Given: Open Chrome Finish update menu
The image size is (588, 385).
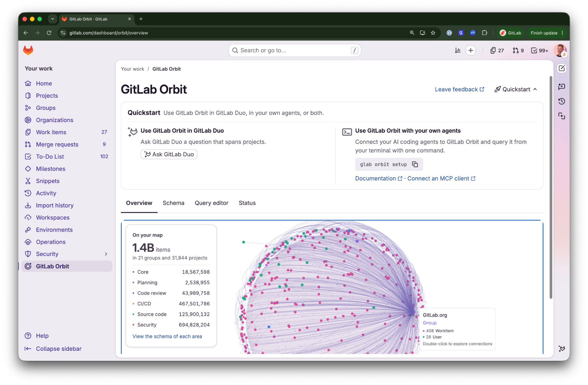Looking at the screenshot, I should pyautogui.click(x=547, y=33).
